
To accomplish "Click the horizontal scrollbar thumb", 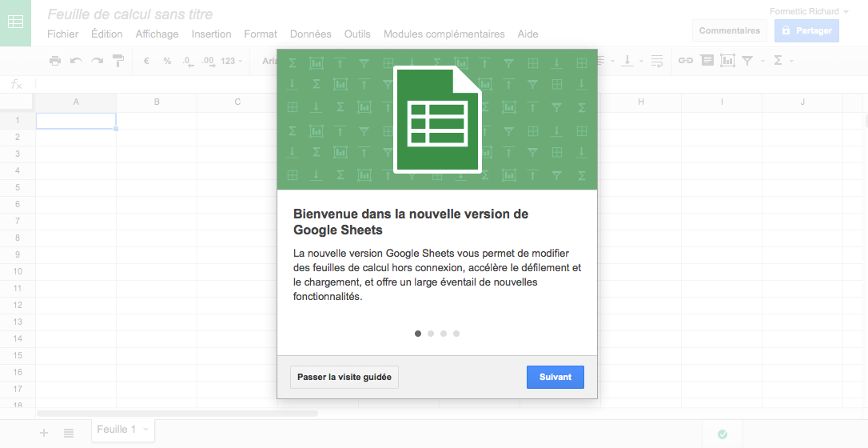I will tap(177, 414).
